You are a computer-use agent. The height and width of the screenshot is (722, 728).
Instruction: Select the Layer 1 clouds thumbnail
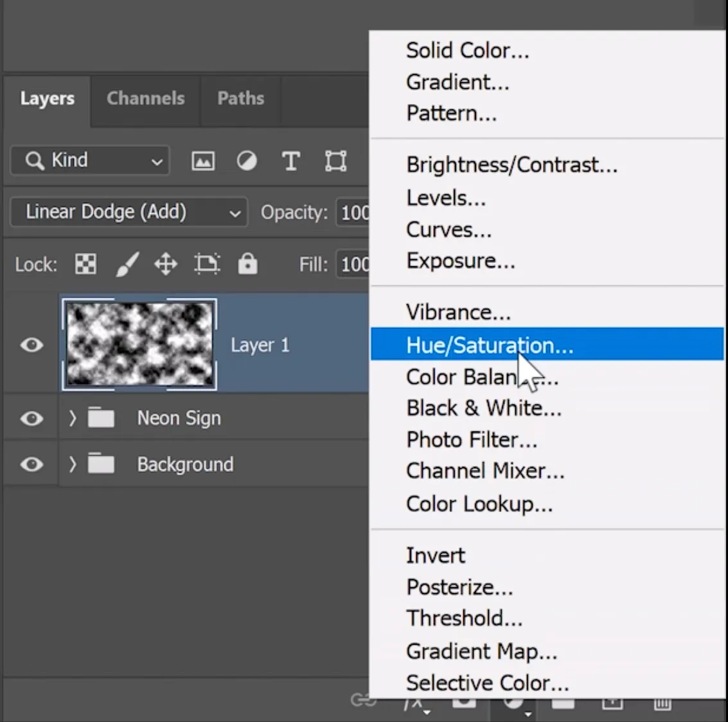tap(139, 345)
